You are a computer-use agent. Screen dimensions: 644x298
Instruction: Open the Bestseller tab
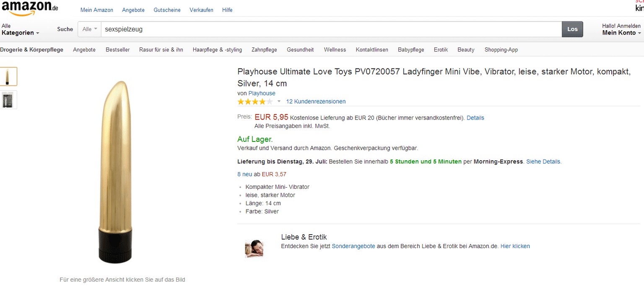tap(117, 50)
